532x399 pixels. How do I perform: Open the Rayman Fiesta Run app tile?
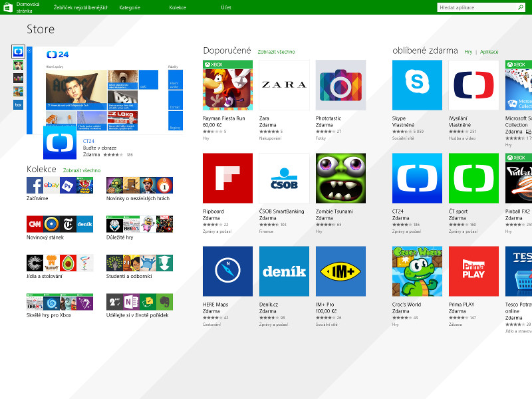point(227,85)
